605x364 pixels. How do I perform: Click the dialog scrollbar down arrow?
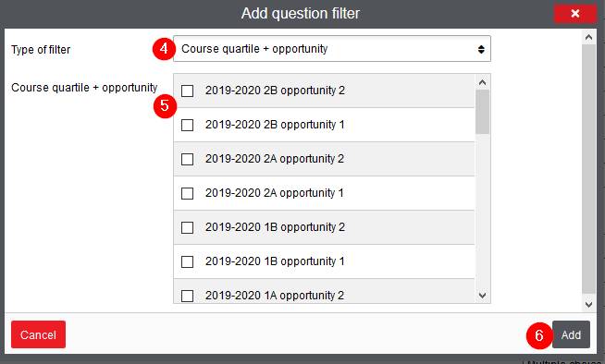coord(588,305)
